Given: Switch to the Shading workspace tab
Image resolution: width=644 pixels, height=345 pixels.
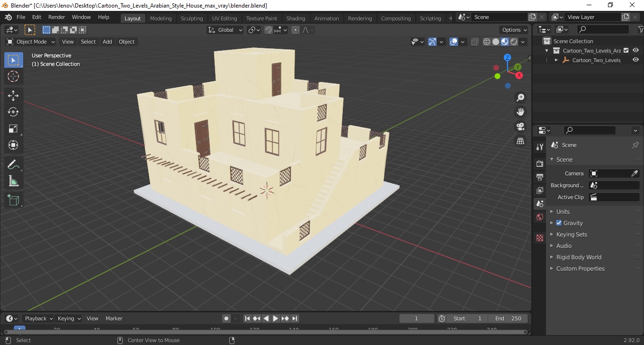Looking at the screenshot, I should tap(295, 18).
